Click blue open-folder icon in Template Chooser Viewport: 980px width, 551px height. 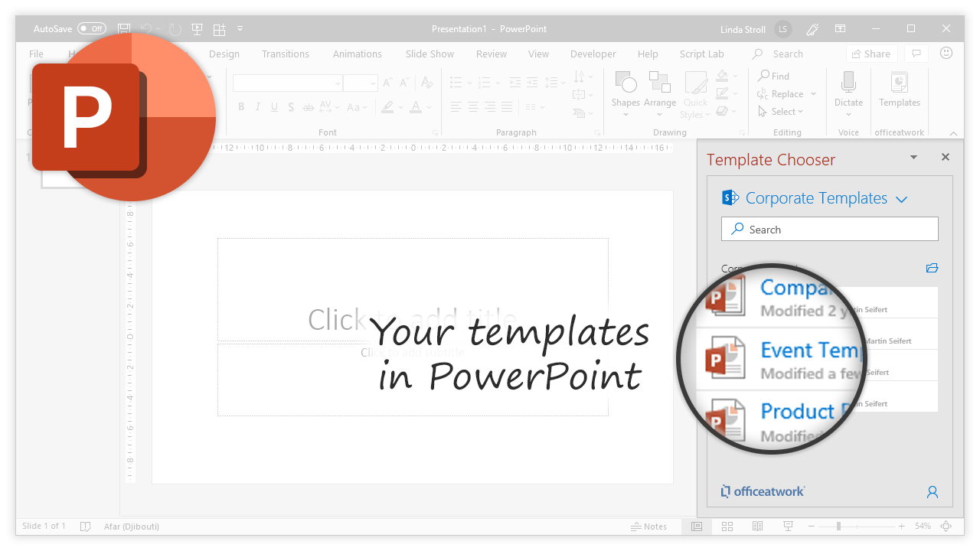tap(932, 268)
